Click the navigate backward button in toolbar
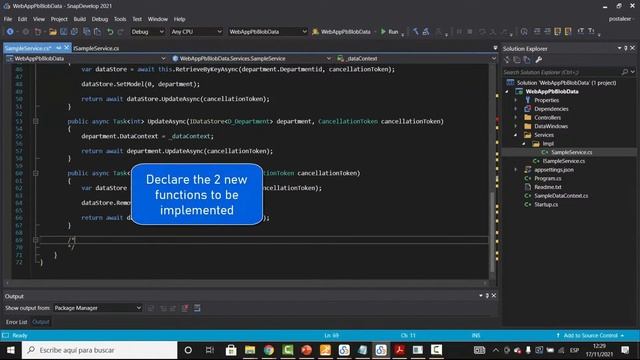The height and width of the screenshot is (360, 640). point(10,32)
